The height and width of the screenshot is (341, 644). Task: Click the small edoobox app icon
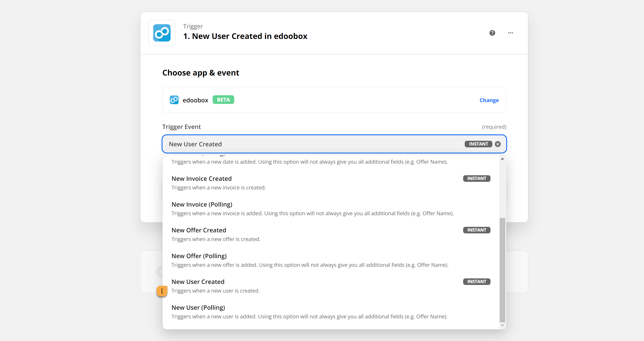pos(174,100)
